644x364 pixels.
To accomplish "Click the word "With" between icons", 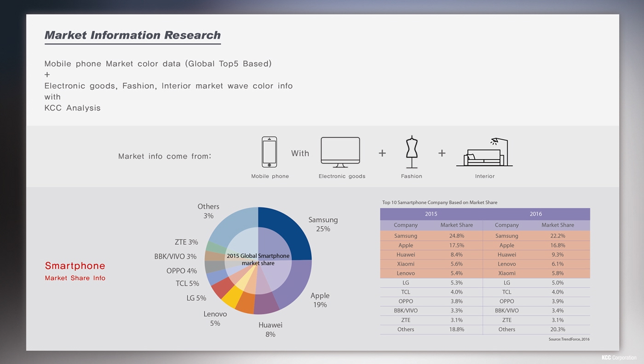I will (300, 153).
